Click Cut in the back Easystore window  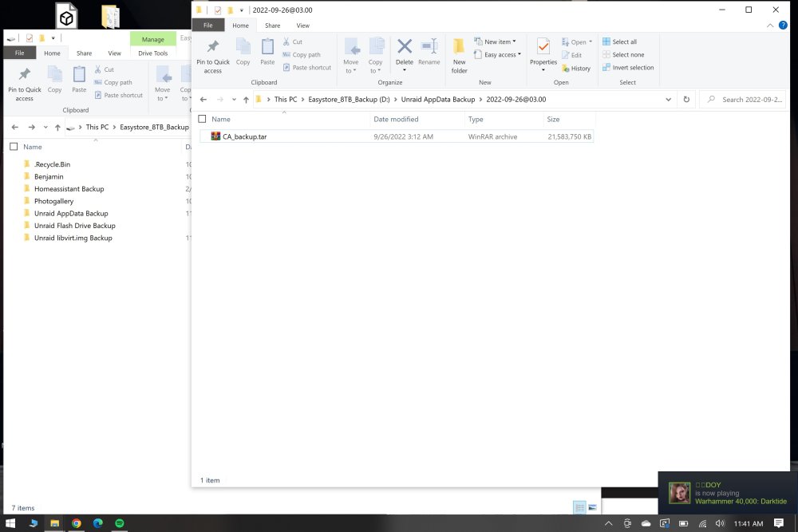point(105,69)
